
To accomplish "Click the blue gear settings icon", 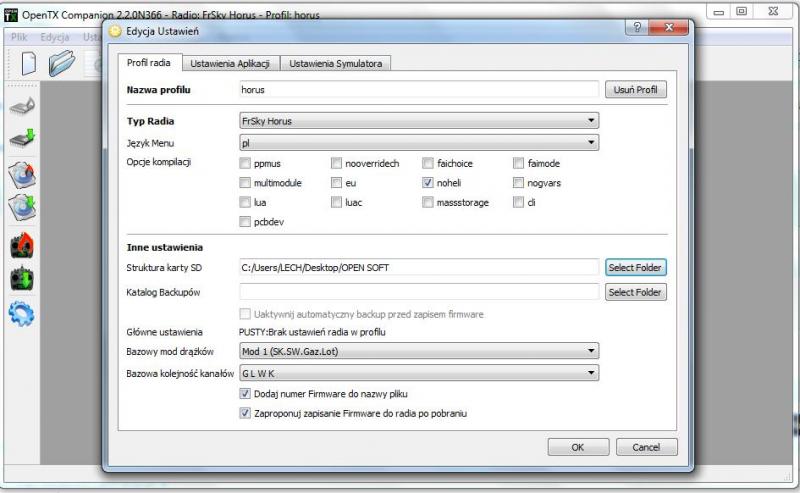I will click(x=23, y=313).
